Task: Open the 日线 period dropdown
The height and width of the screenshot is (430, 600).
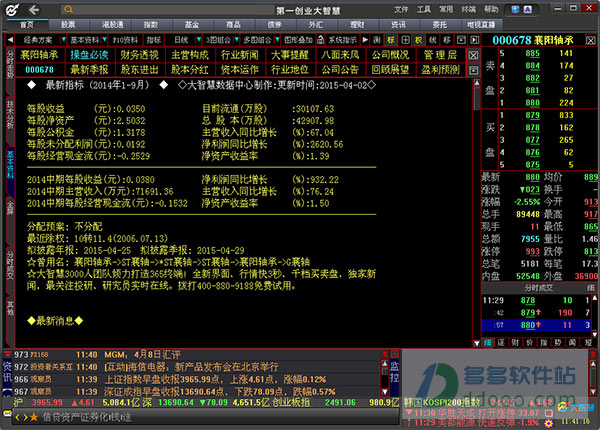Action: tap(198, 39)
